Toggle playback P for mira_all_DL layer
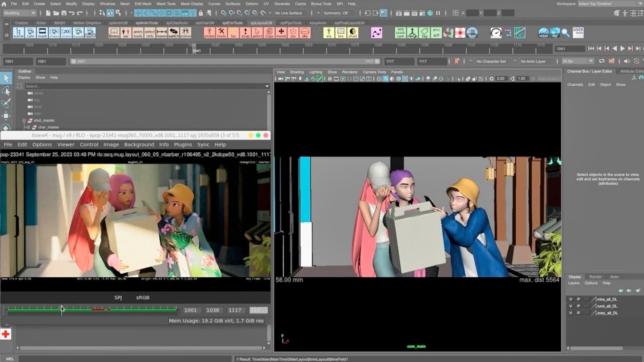This screenshot has height=362, width=644. click(578, 299)
